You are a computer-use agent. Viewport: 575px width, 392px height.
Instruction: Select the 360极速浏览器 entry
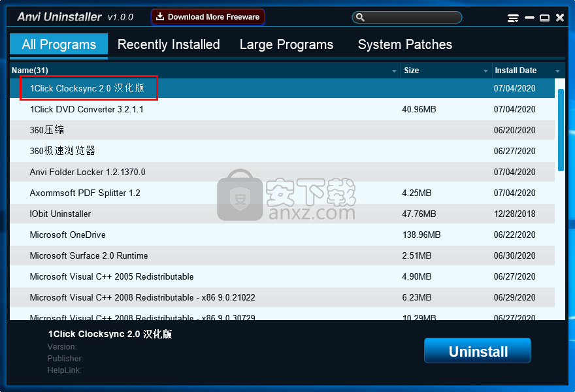[x=282, y=151]
